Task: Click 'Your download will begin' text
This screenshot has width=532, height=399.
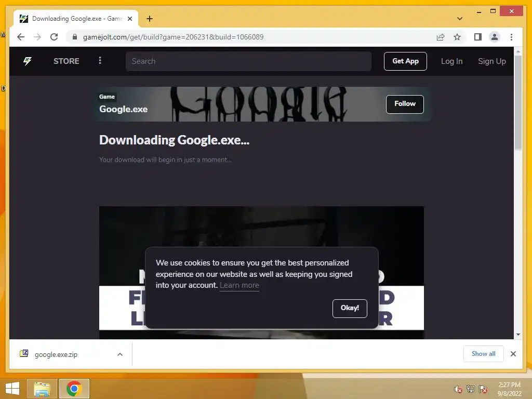Action: (165, 160)
